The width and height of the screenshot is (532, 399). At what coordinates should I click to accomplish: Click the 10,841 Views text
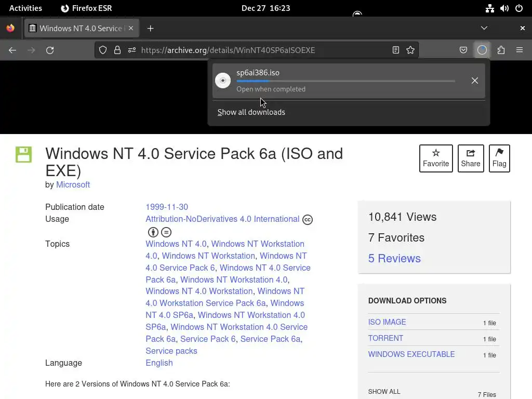coord(403,217)
